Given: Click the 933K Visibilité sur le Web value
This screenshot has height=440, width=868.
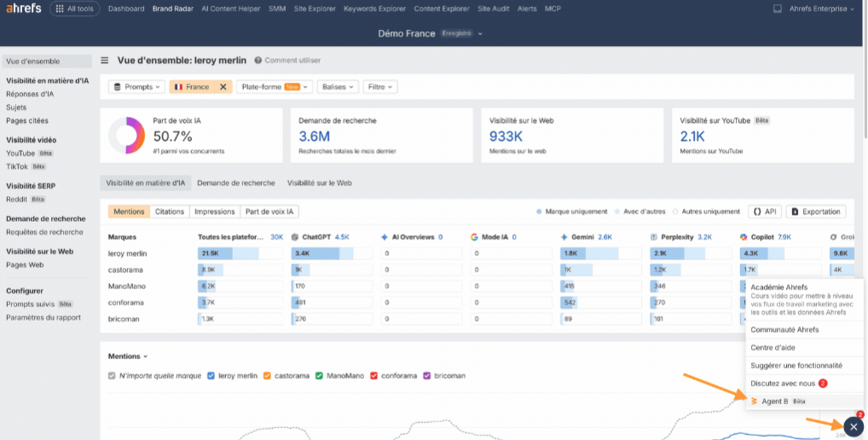Looking at the screenshot, I should pyautogui.click(x=506, y=136).
